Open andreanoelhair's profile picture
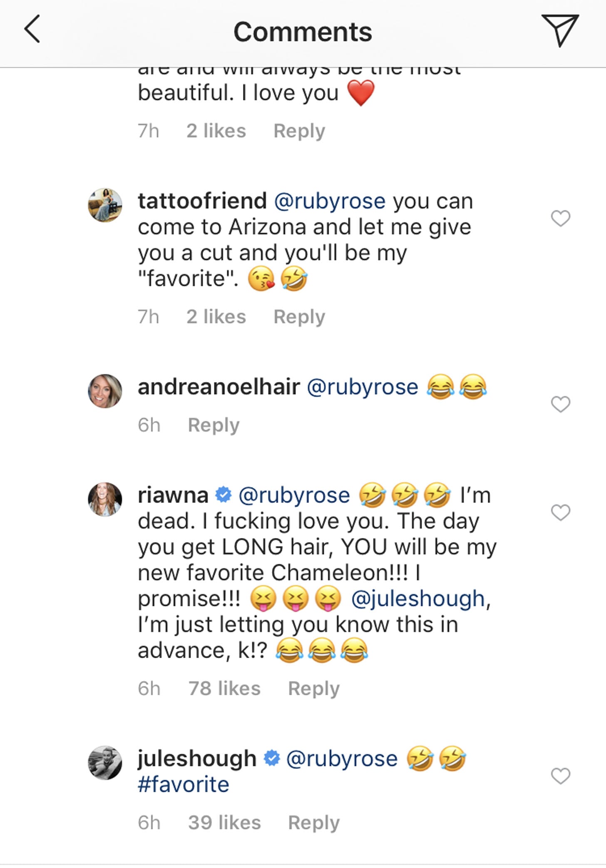Viewport: 606px width, 868px height. tap(105, 391)
